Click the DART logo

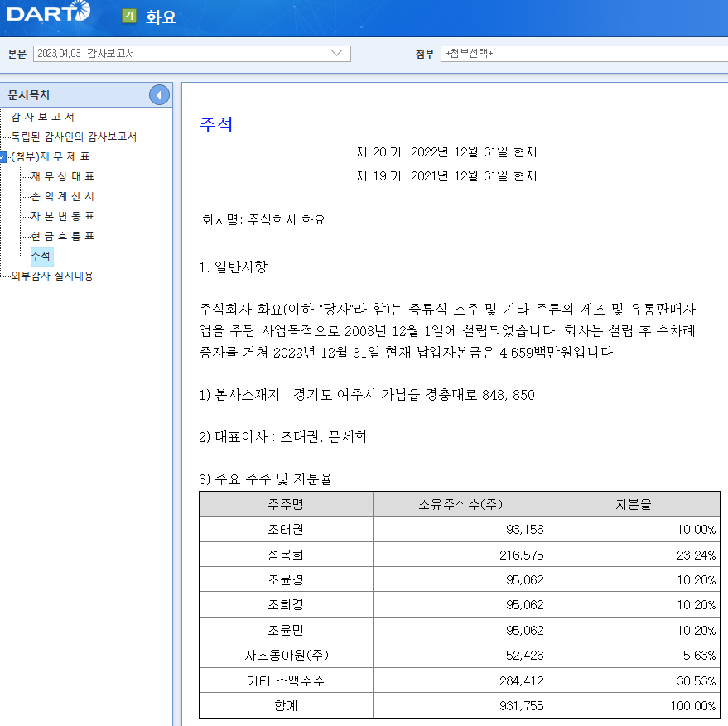[x=48, y=12]
